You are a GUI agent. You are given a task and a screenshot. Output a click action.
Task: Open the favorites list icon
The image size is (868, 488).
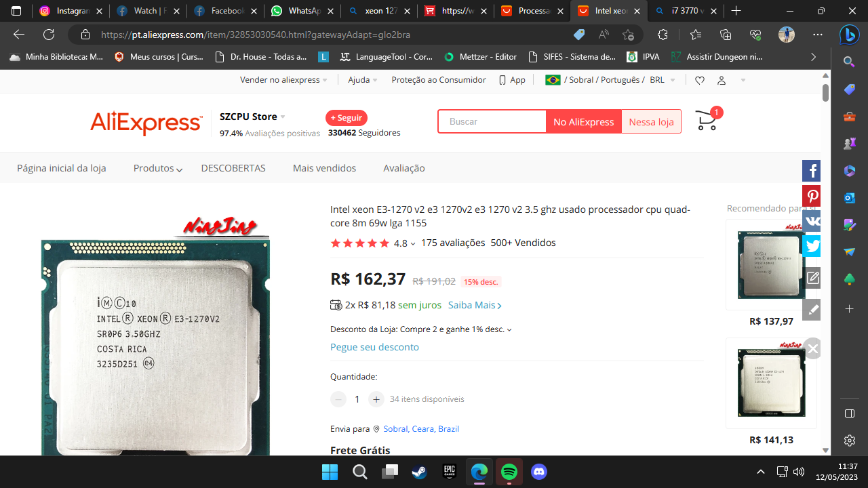(695, 35)
